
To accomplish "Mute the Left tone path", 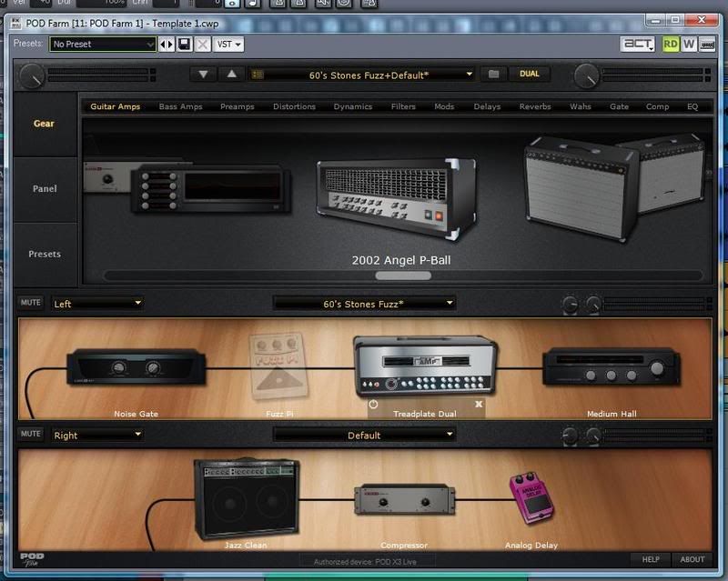I will [x=31, y=303].
